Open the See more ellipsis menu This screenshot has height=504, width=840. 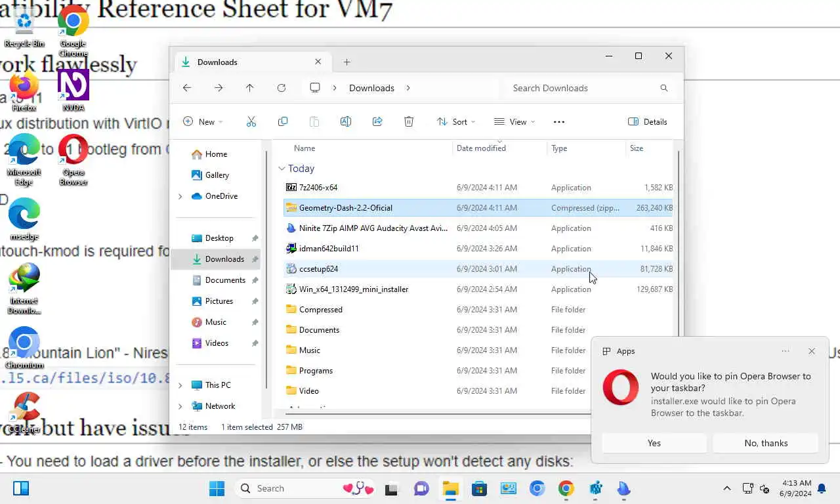pyautogui.click(x=559, y=121)
